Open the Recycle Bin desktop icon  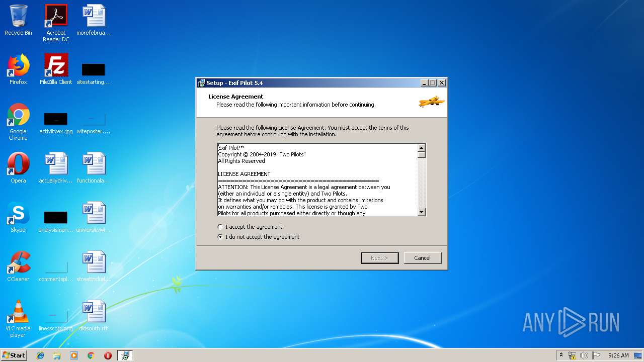(18, 21)
